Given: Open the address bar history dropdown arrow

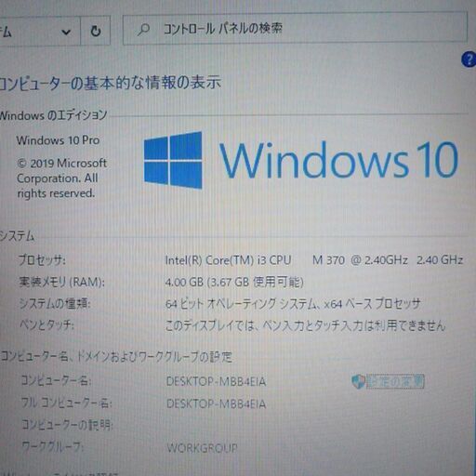Looking at the screenshot, I should [x=66, y=32].
